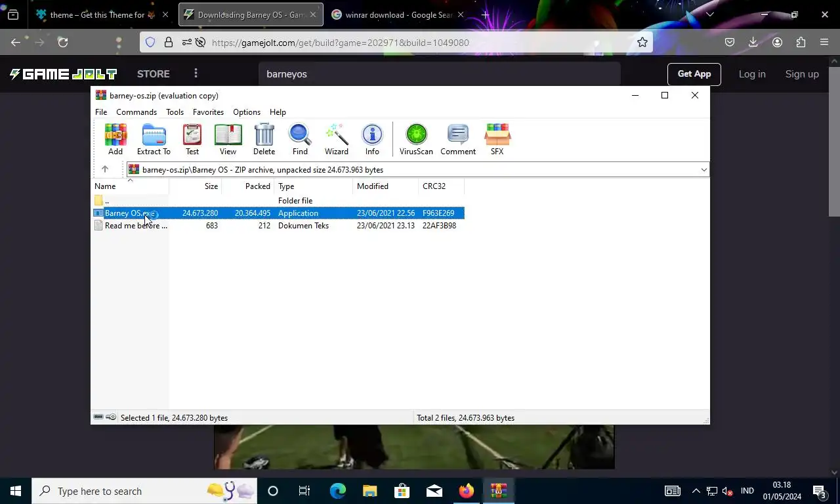
Task: Open the Tools menu
Action: click(x=175, y=112)
